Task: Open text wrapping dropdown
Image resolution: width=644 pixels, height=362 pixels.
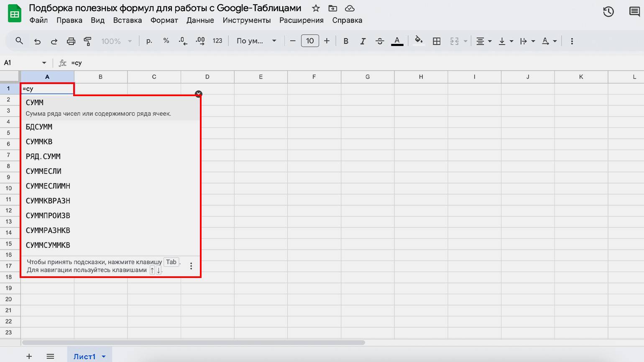Action: [527, 41]
